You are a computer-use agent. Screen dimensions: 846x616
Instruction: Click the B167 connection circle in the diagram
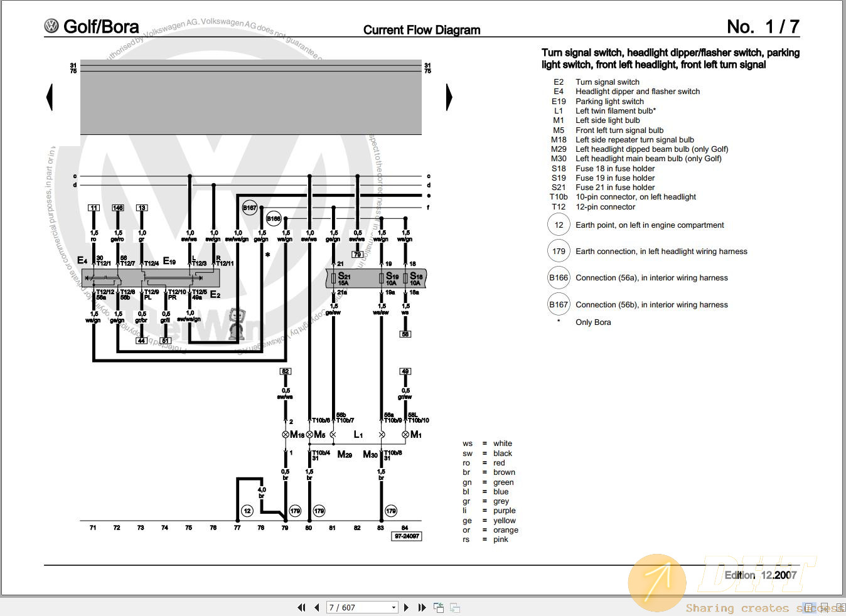click(x=250, y=208)
